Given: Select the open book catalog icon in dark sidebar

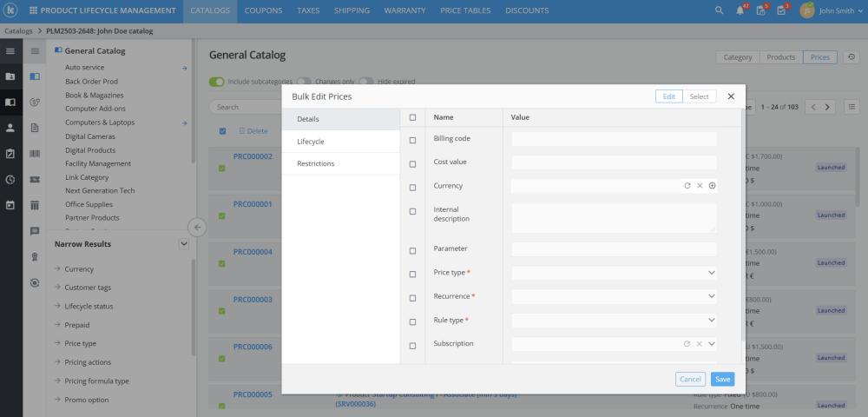Looking at the screenshot, I should [x=10, y=103].
